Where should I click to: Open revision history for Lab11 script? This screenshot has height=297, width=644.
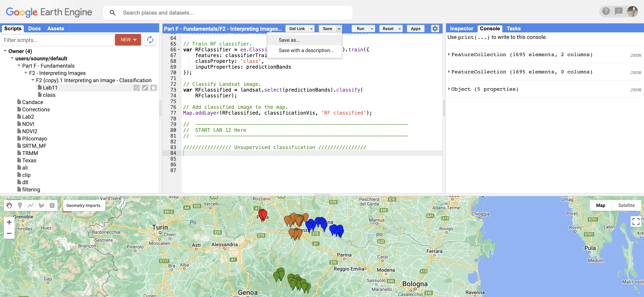coord(136,88)
